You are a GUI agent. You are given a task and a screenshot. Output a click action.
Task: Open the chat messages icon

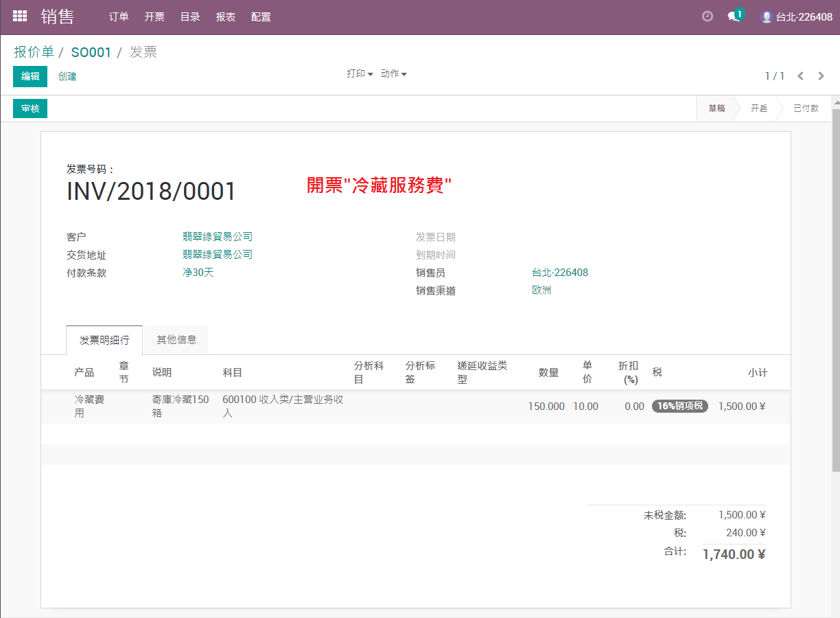click(x=734, y=16)
